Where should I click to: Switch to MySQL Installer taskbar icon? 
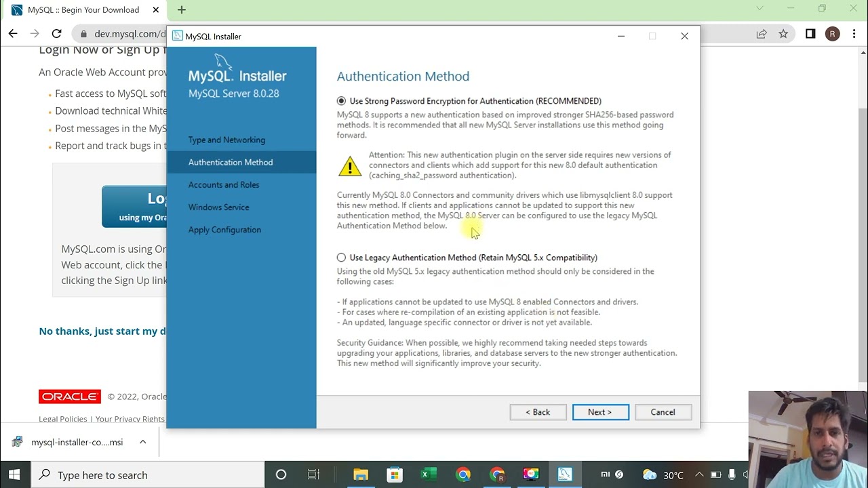pyautogui.click(x=565, y=474)
